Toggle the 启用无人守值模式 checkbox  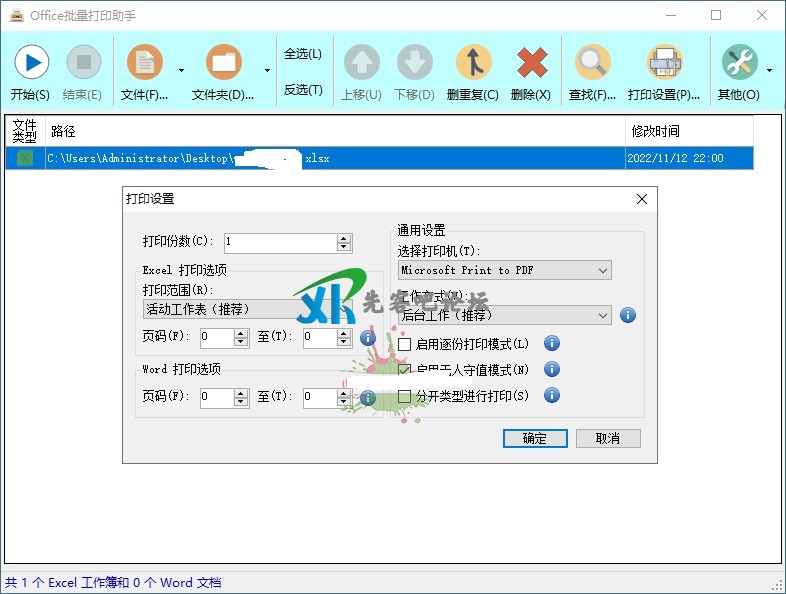[405, 370]
